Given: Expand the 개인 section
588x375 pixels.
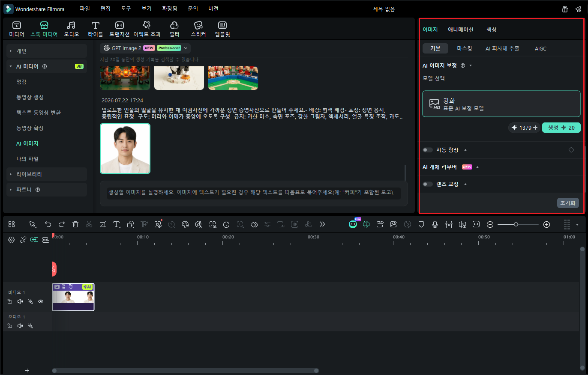Looking at the screenshot, I should coord(47,51).
